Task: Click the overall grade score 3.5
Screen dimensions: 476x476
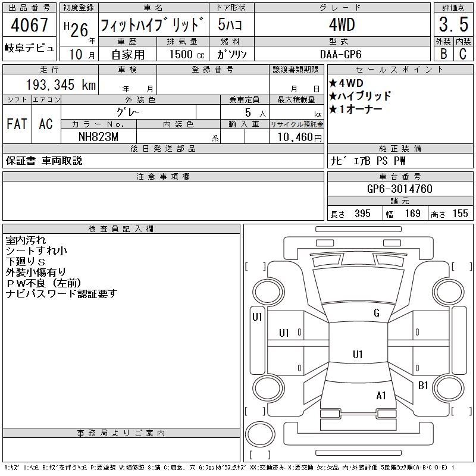Action: (x=452, y=27)
